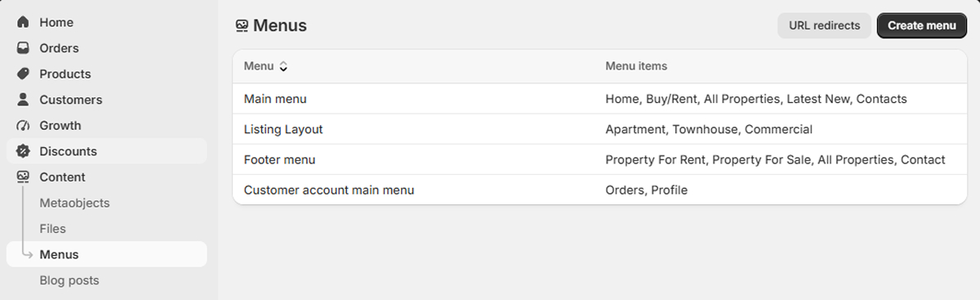Open the Main menu row

pos(599,99)
